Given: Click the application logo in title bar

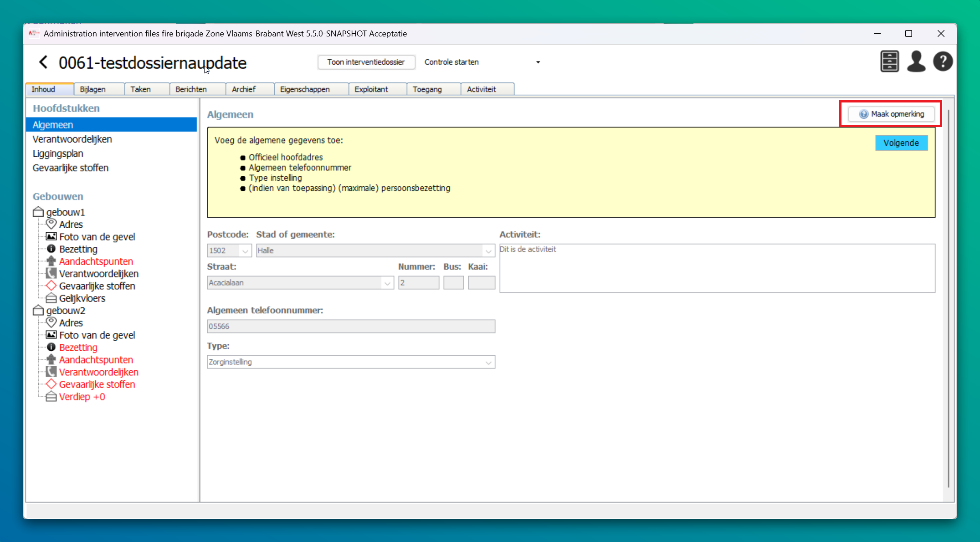Looking at the screenshot, I should click(34, 33).
